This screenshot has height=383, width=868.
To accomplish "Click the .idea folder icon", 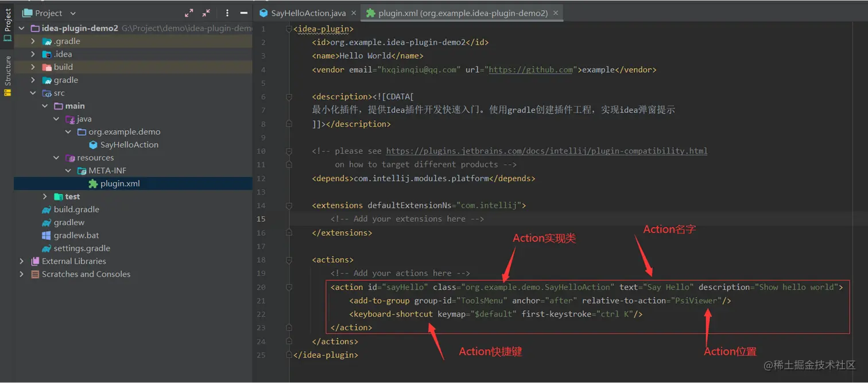I will tap(46, 54).
